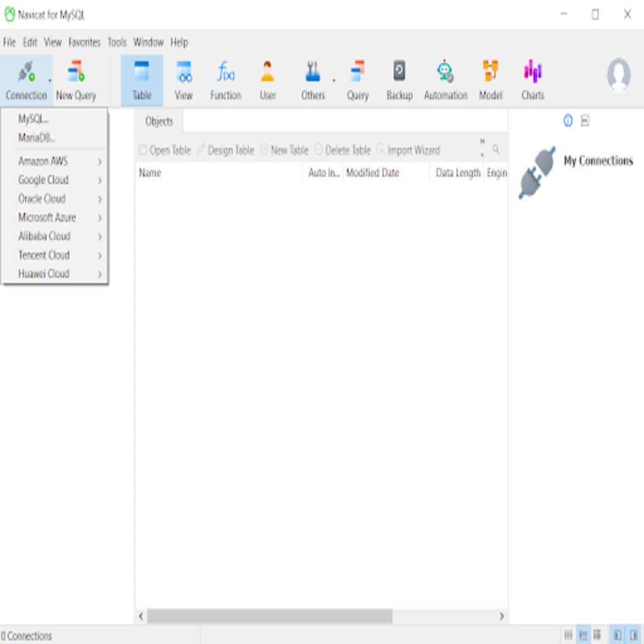Toggle the left navigation pane
644x644 pixels.
point(618,635)
